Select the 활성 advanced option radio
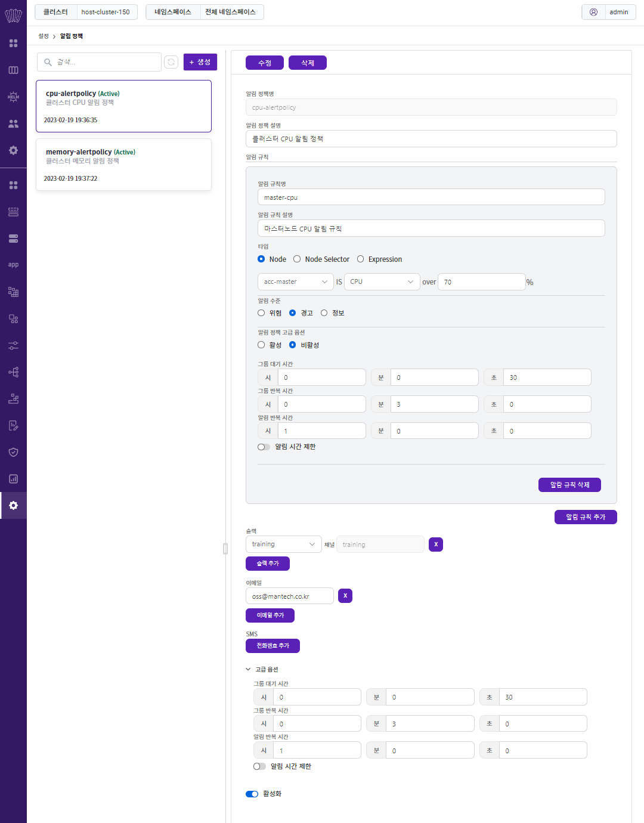The height and width of the screenshot is (823, 644). point(261,345)
